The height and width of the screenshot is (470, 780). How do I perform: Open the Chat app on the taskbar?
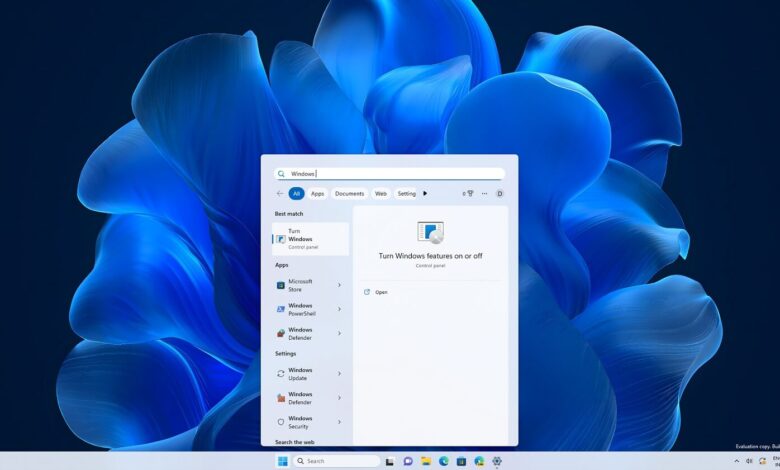[408, 461]
